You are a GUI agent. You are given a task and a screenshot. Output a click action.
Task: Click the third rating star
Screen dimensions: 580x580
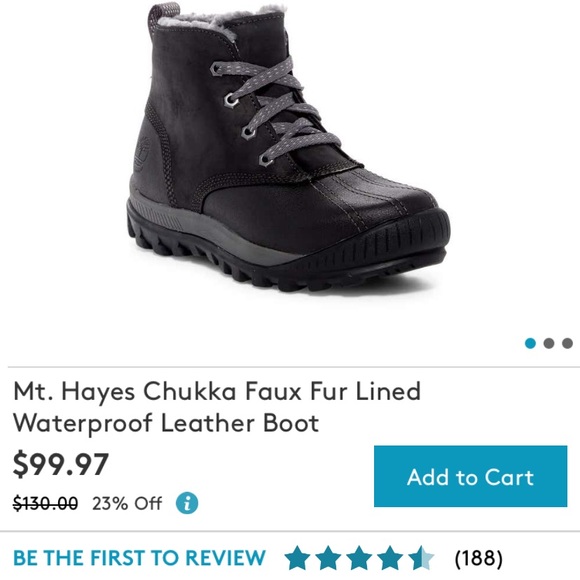(x=358, y=558)
